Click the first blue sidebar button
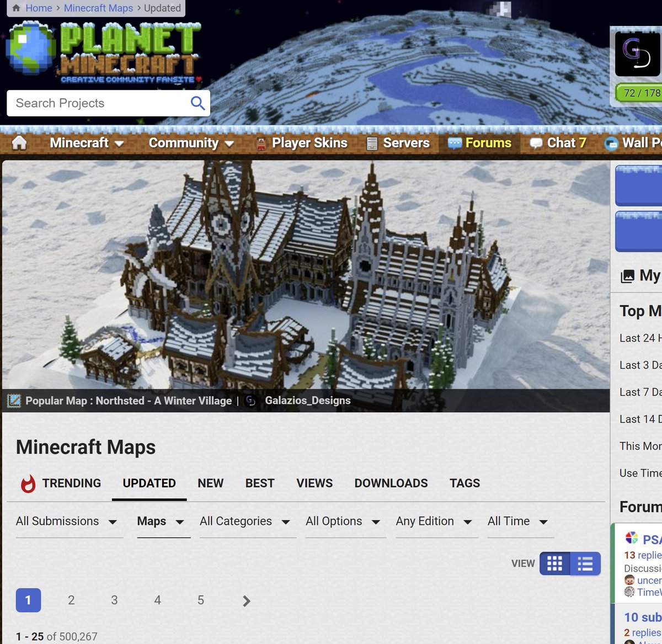 click(639, 186)
